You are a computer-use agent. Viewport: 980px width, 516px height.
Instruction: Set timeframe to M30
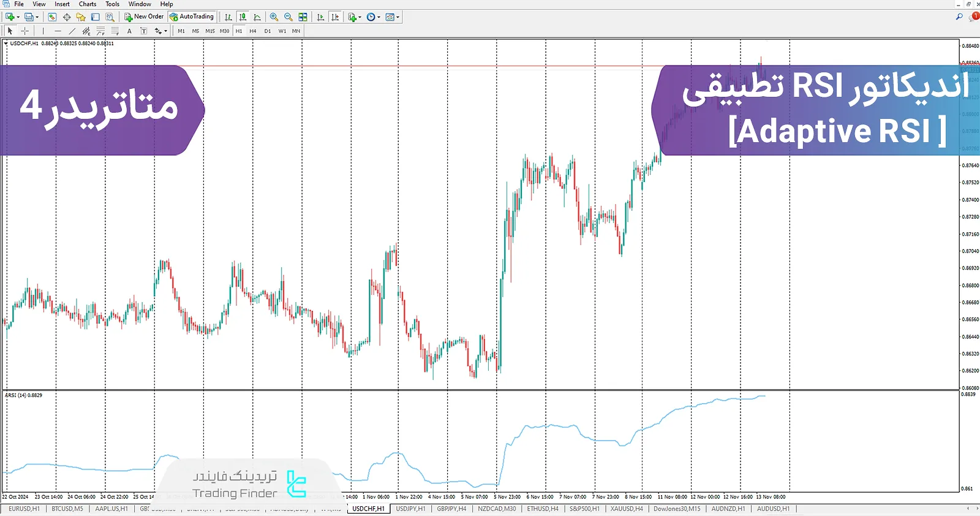click(225, 31)
